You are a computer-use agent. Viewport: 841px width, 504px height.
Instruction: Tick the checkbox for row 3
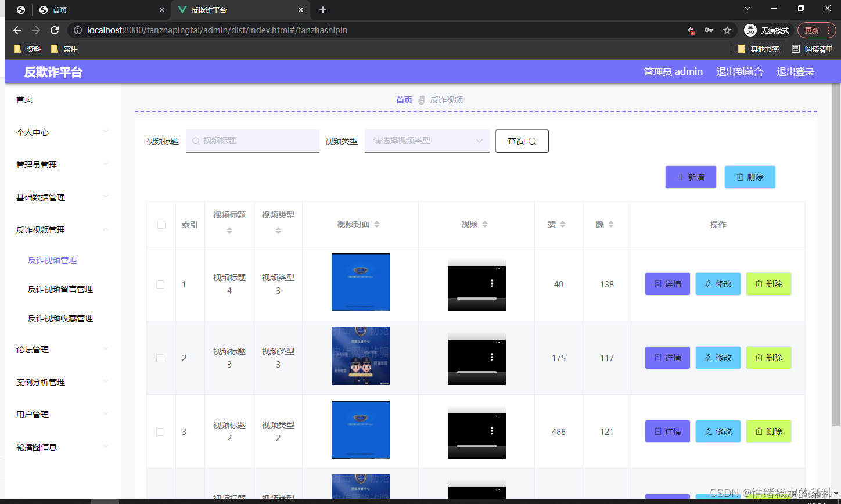[160, 432]
